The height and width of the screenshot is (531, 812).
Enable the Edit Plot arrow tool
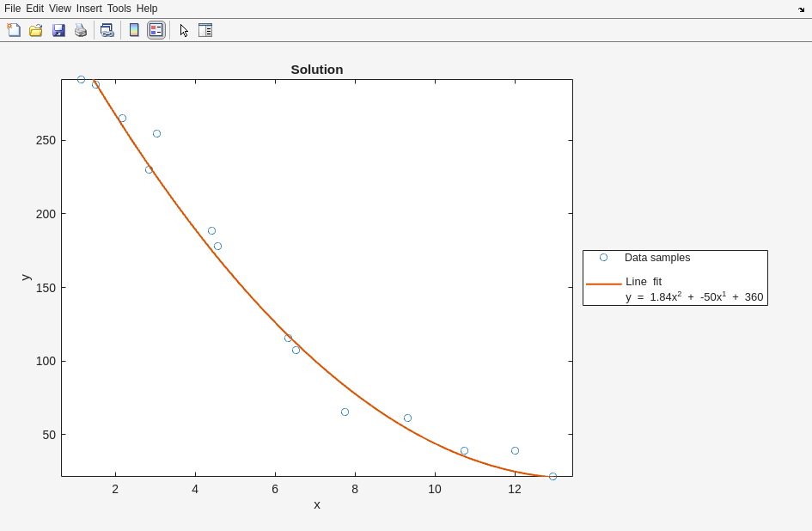[184, 30]
